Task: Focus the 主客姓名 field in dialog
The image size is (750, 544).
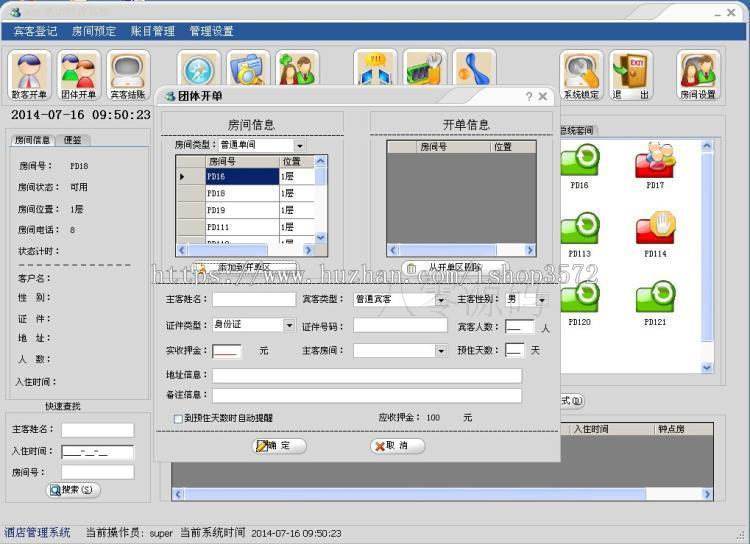Action: [x=254, y=300]
